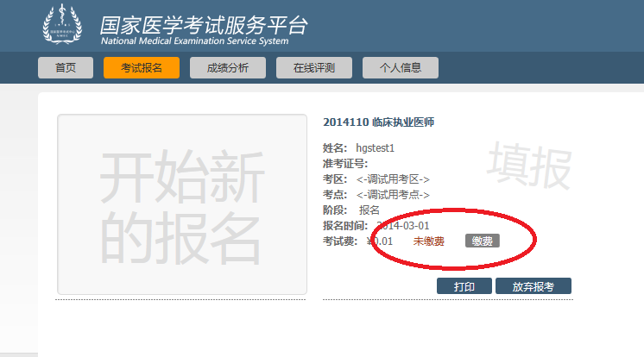Screen dimensions: 644x357
Task: Click the 准考证号 field label
Action: 344,164
